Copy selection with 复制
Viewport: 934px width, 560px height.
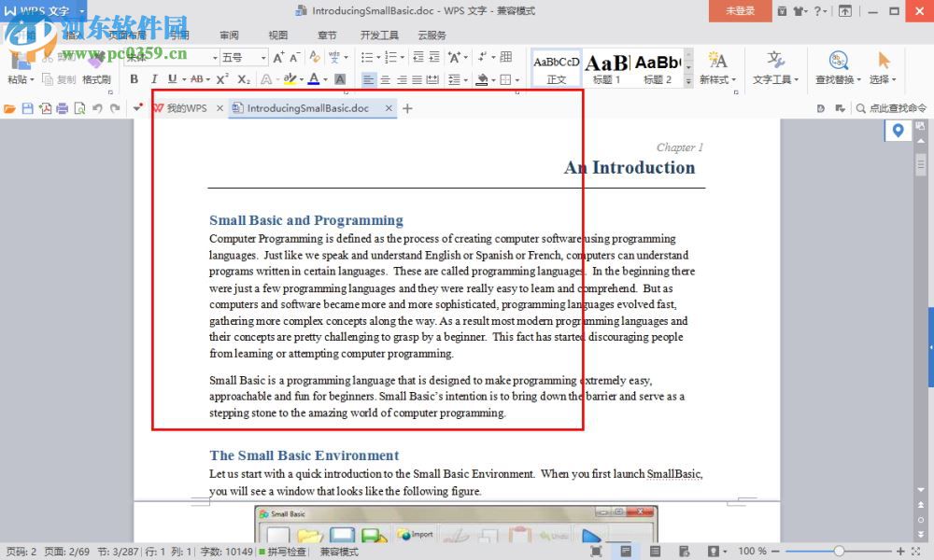pos(60,79)
